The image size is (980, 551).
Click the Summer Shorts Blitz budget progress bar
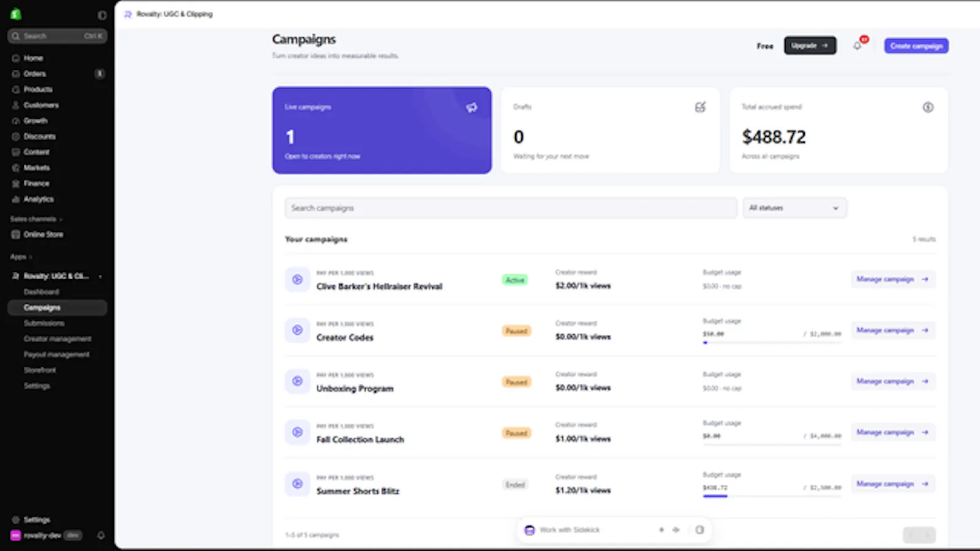772,496
